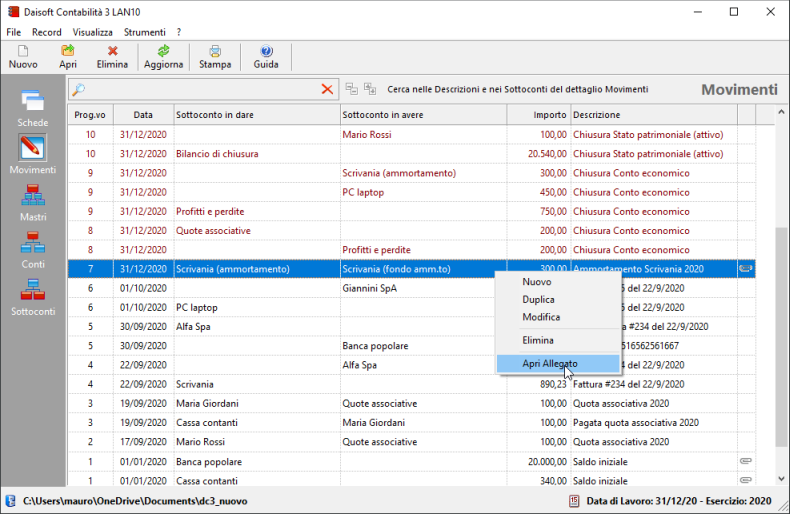790x514 pixels.
Task: Refresh list with Aggiorna icon
Action: 163,57
